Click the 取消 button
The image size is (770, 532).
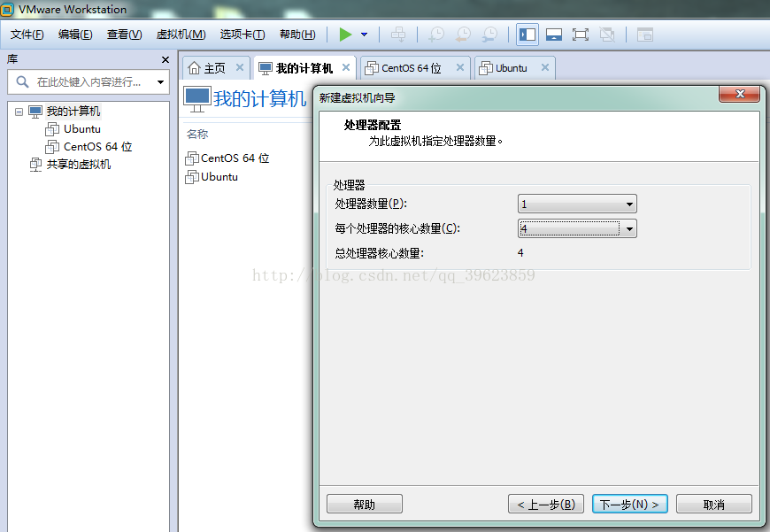click(714, 504)
